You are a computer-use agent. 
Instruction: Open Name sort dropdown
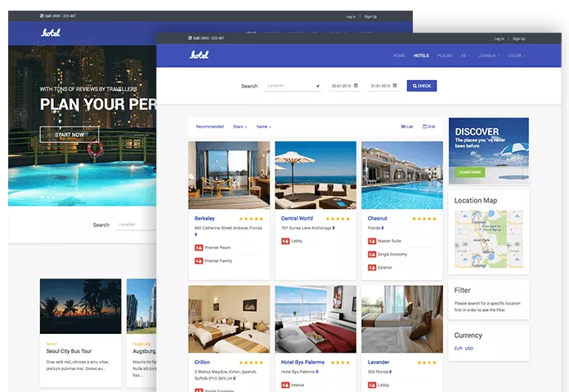(x=263, y=127)
